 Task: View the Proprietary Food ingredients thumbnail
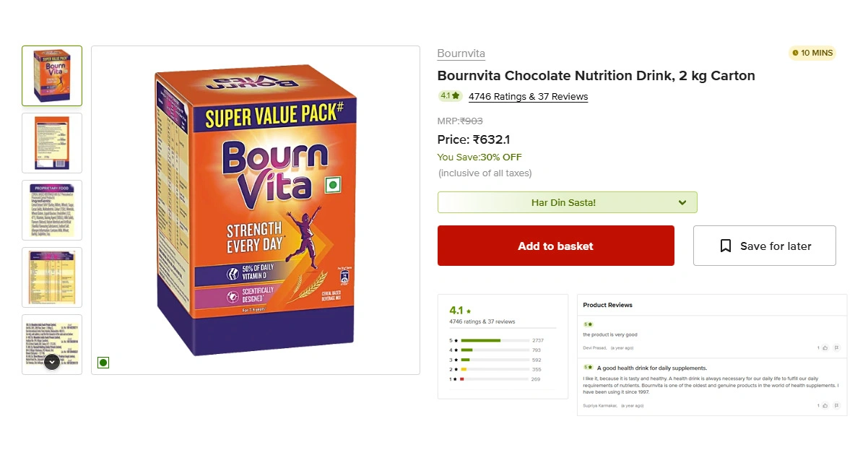pos(52,209)
